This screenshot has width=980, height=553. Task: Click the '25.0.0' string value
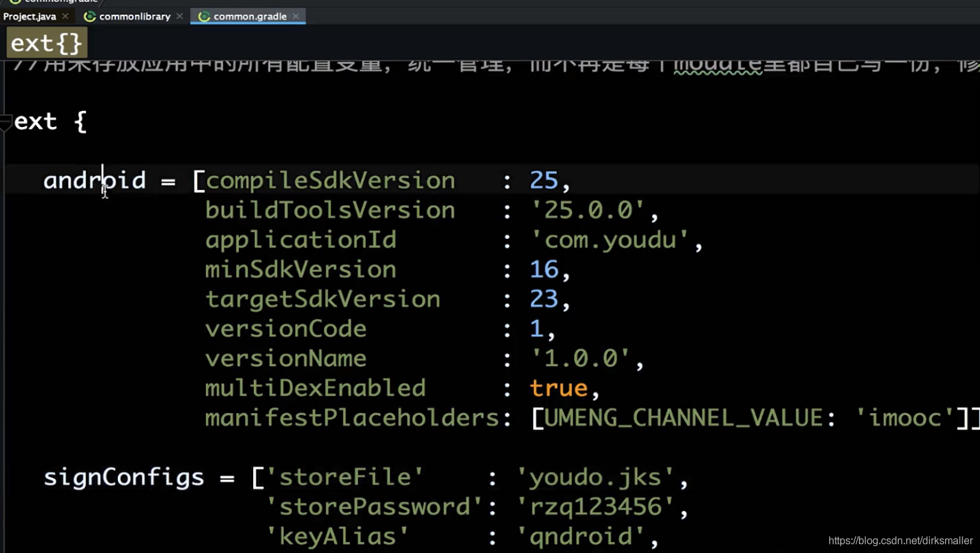(x=587, y=210)
